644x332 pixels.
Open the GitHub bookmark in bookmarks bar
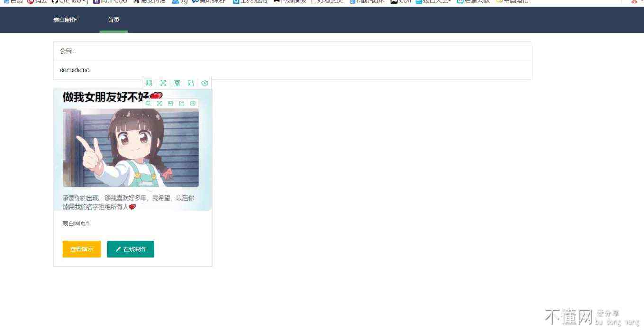click(71, 2)
